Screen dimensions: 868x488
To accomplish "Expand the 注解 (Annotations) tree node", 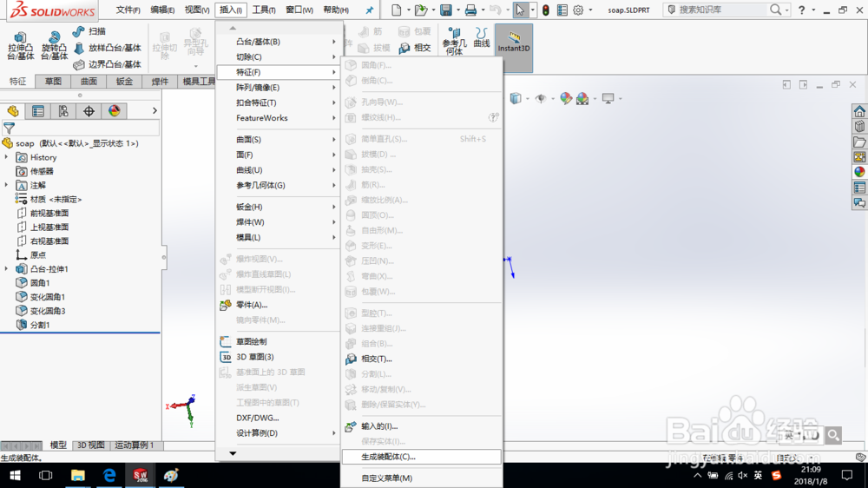I will [7, 185].
